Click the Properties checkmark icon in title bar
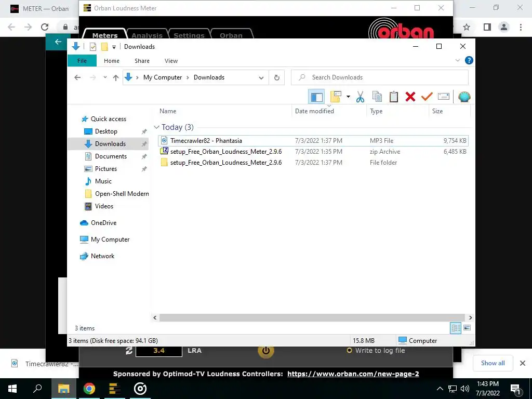The image size is (532, 399). tap(93, 47)
